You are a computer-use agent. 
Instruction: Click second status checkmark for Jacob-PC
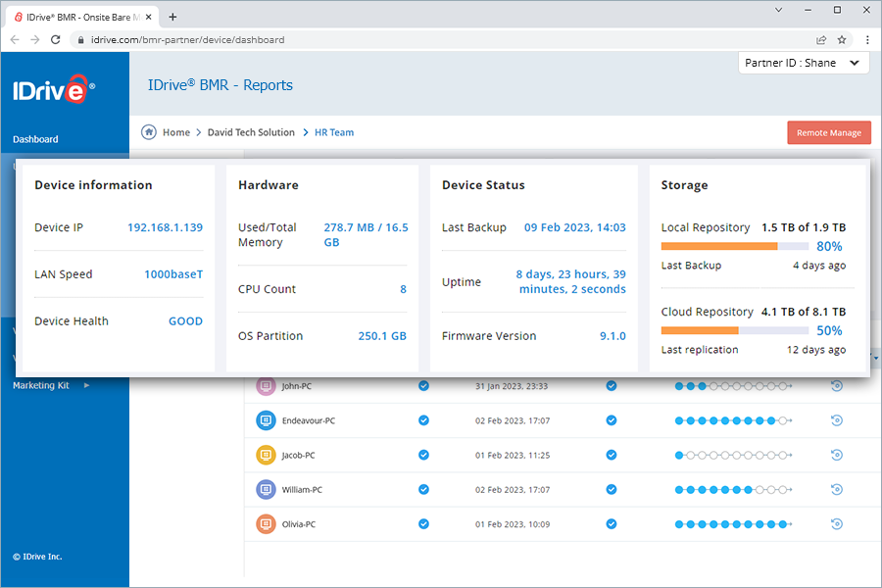click(x=612, y=455)
